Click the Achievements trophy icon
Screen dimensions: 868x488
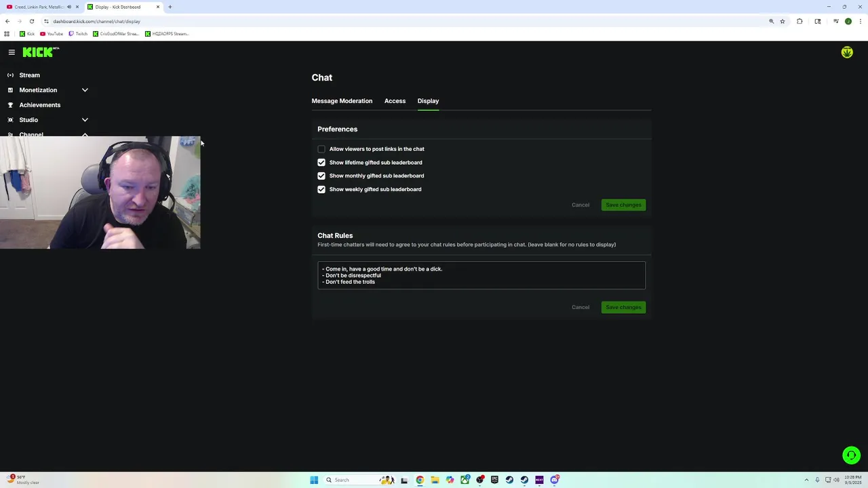[x=10, y=105]
